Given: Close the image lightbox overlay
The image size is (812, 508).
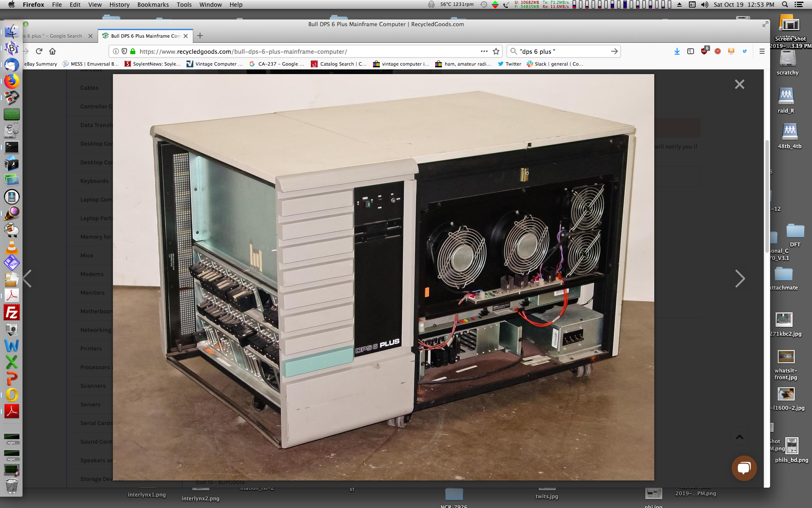Looking at the screenshot, I should (x=739, y=84).
